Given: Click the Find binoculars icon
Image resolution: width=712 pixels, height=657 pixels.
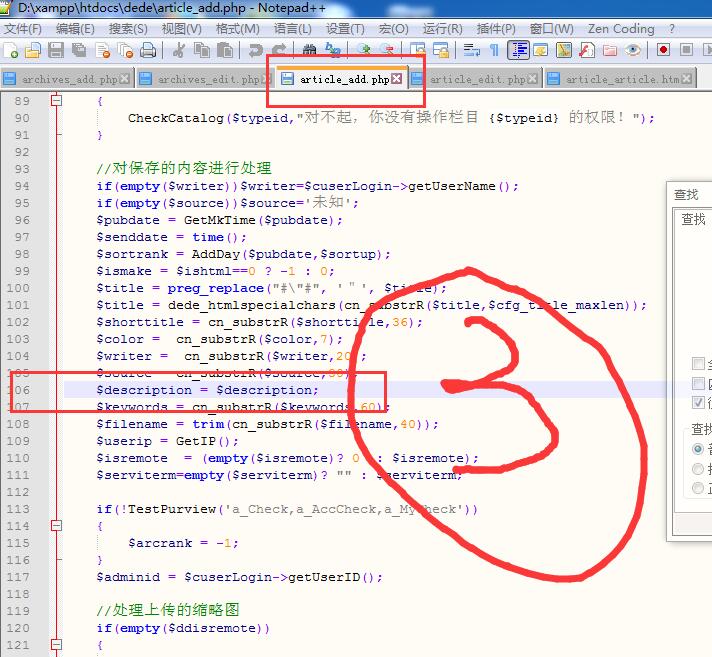Looking at the screenshot, I should (309, 50).
